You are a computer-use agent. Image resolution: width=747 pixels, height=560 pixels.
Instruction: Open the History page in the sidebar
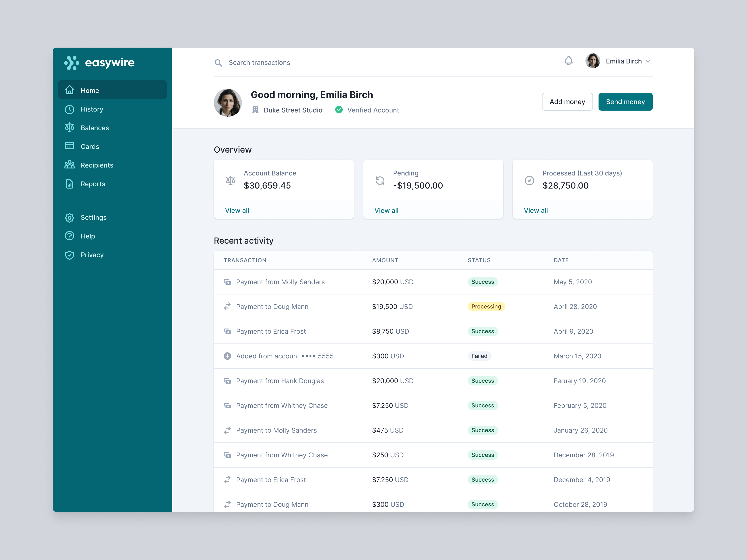point(92,109)
